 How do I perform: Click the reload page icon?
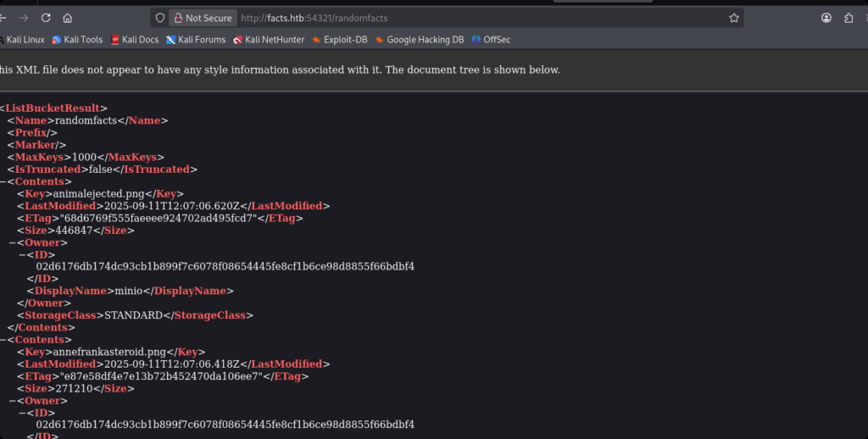pyautogui.click(x=46, y=18)
